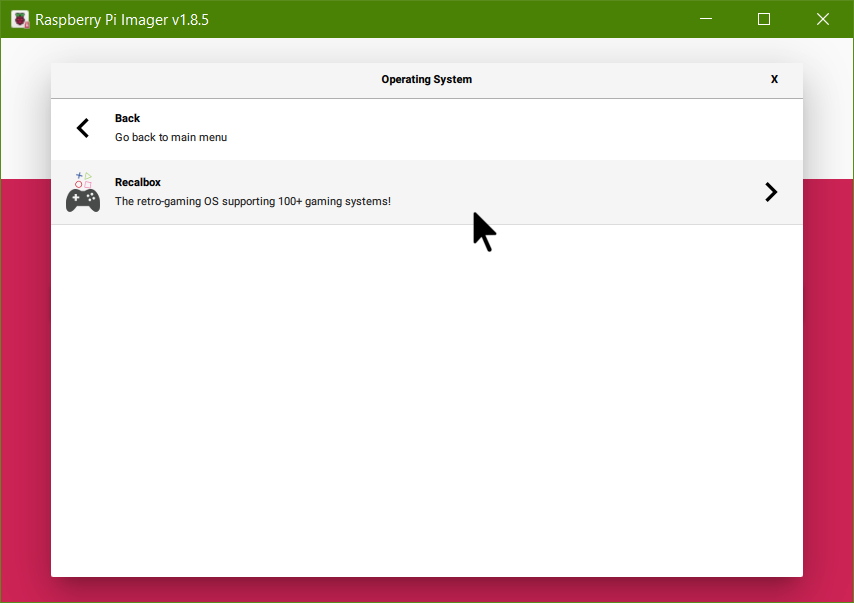The height and width of the screenshot is (603, 854).
Task: Click the Recalbox gamepad icon
Action: coord(83,199)
